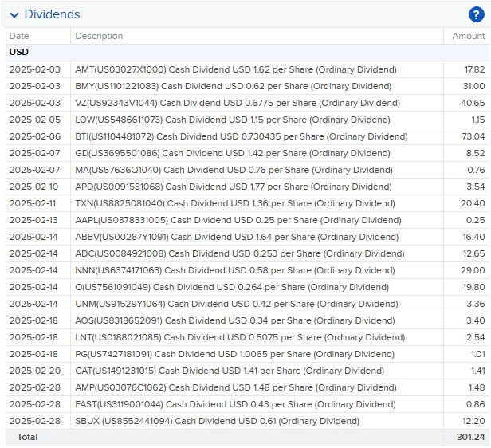Click the amount 12.20 for SBUX
This screenshot has height=448, width=491.
[x=473, y=422]
